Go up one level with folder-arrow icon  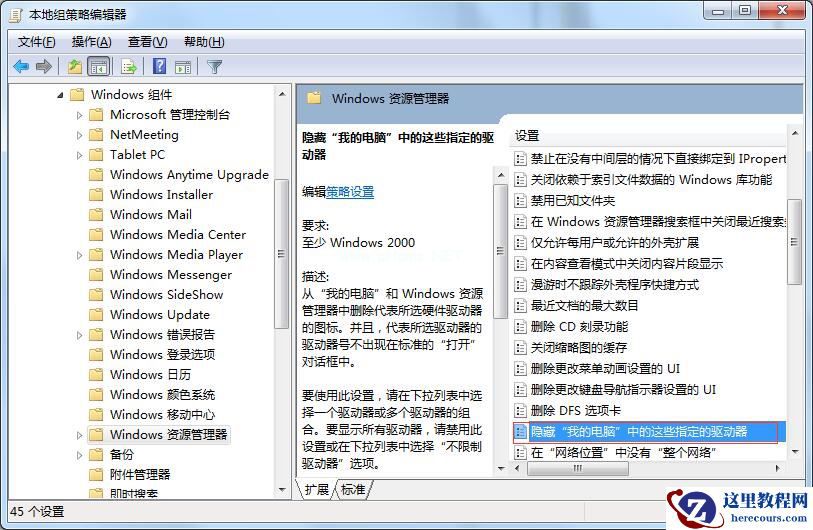click(75, 66)
